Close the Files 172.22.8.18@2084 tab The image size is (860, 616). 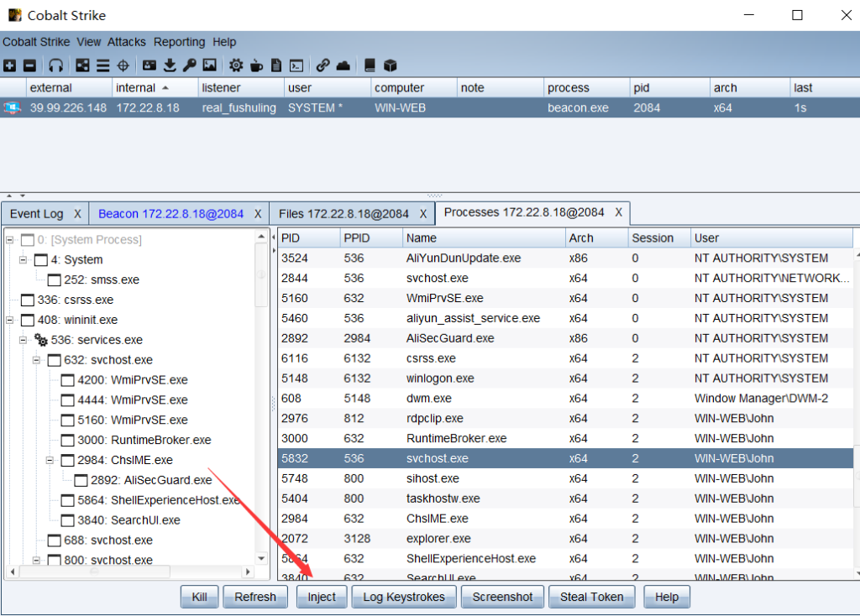(x=422, y=214)
